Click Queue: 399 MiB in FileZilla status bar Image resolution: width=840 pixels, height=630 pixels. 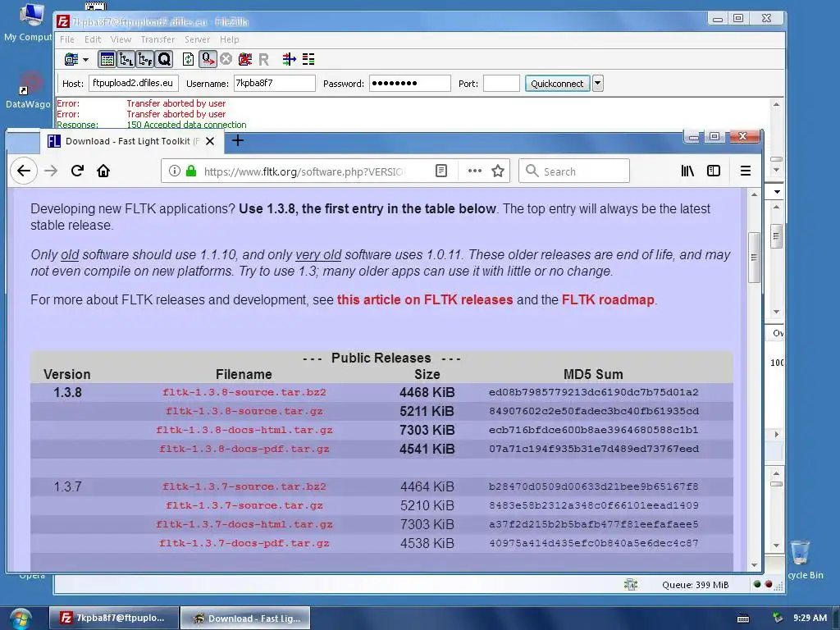[x=696, y=584]
